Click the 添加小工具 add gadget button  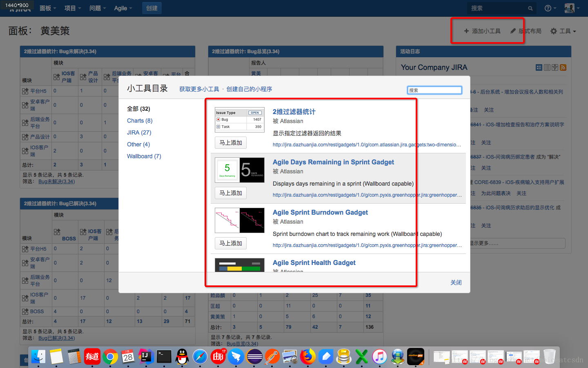(482, 31)
